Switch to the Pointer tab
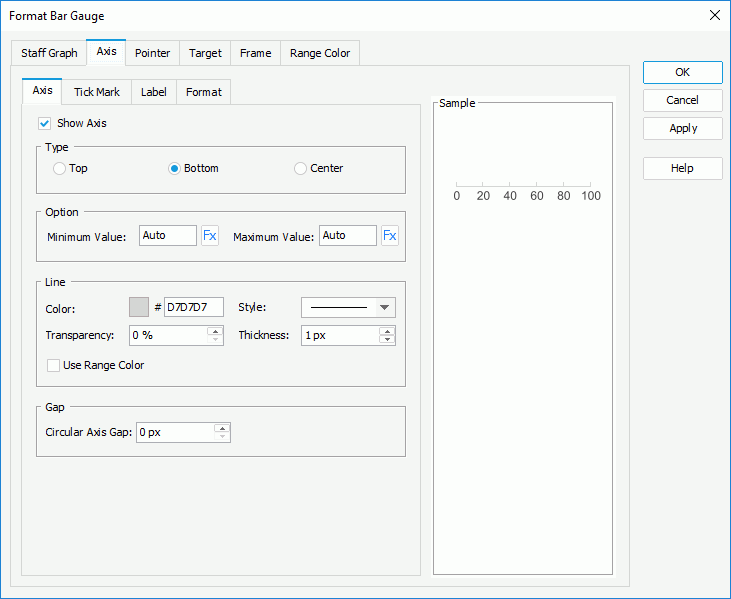 [152, 53]
